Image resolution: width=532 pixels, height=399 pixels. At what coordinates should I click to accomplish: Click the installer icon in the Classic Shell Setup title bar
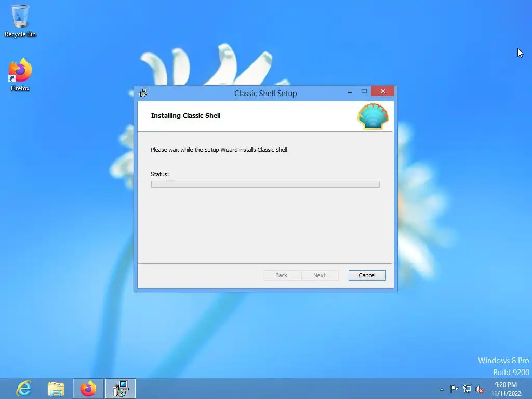point(143,93)
